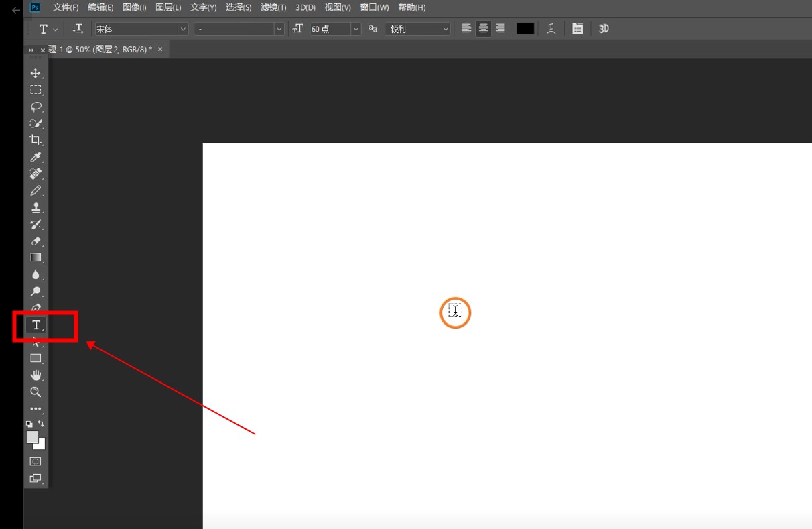This screenshot has height=529, width=812.
Task: Select the Hand tool
Action: [x=36, y=375]
